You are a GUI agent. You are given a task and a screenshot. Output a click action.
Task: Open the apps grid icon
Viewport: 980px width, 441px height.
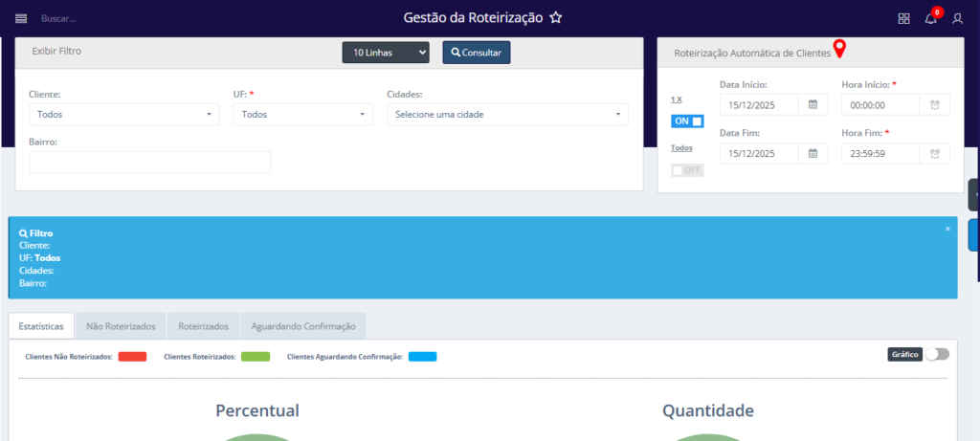click(903, 18)
